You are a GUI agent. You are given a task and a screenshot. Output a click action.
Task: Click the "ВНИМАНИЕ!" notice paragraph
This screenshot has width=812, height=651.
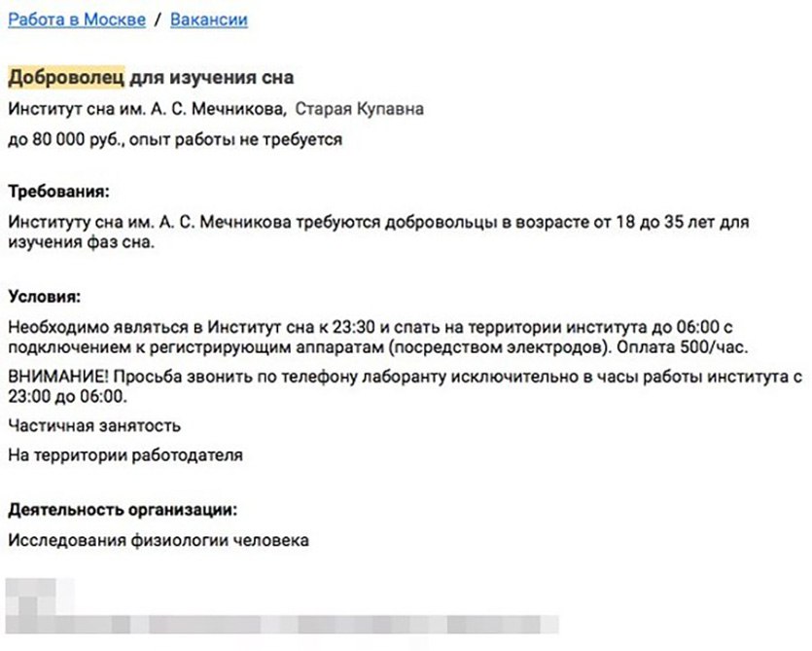[x=406, y=386]
